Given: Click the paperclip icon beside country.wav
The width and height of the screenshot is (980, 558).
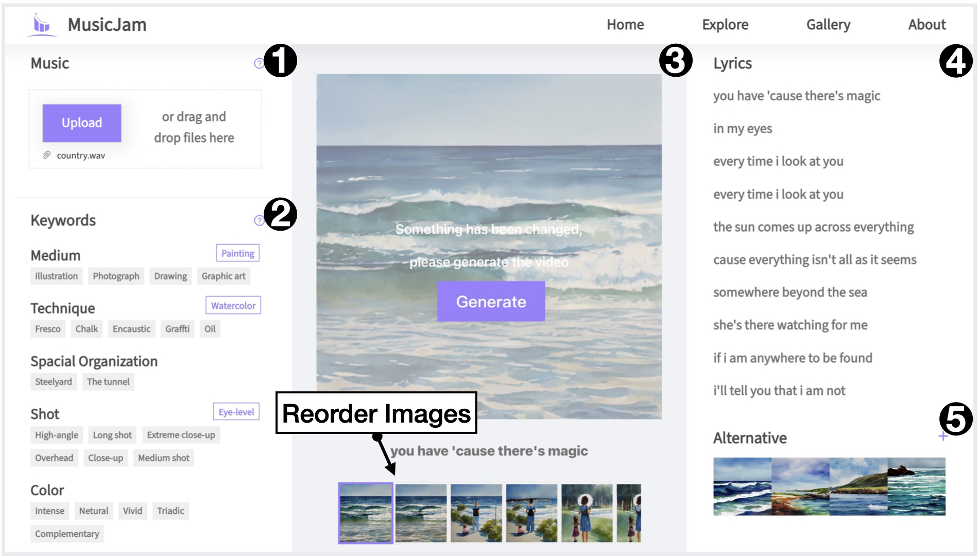Looking at the screenshot, I should click(47, 155).
